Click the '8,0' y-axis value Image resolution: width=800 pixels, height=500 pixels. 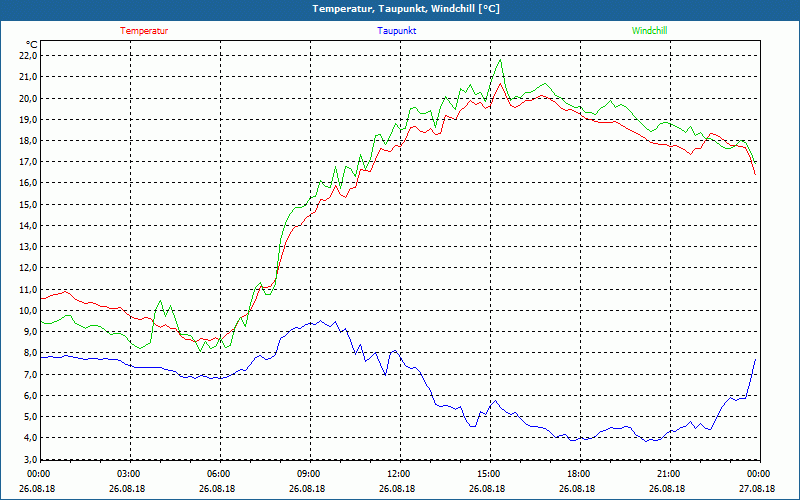pos(31,353)
